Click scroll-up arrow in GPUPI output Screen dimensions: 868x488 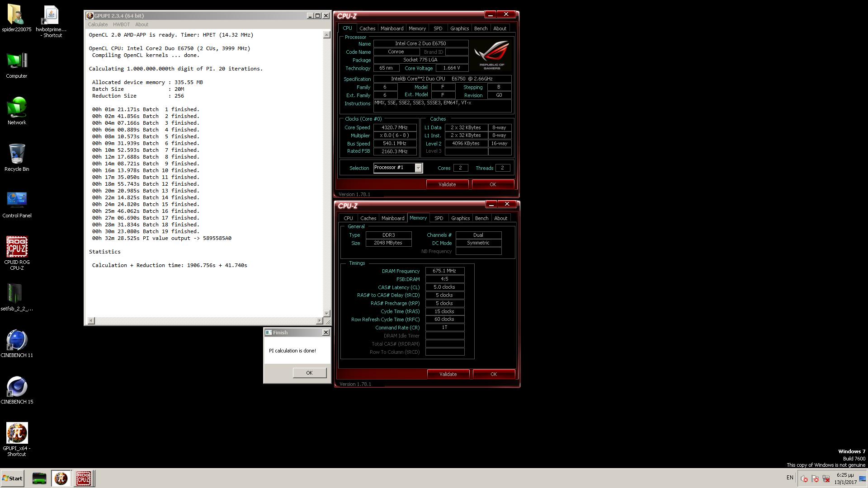[327, 35]
